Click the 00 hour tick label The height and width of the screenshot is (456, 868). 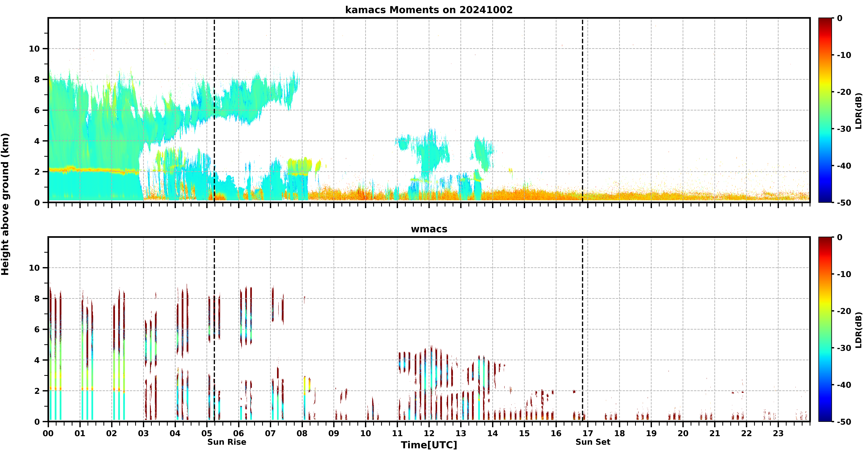(48, 433)
